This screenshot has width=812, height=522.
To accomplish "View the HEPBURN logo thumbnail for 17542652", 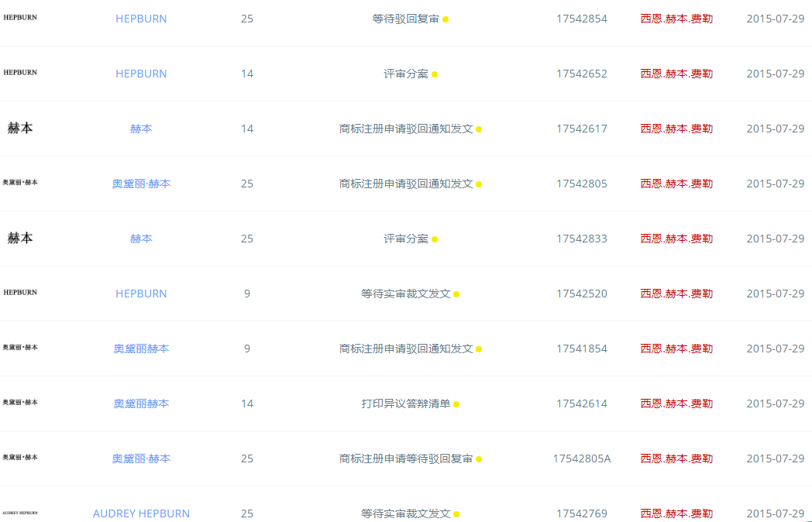I will click(20, 72).
